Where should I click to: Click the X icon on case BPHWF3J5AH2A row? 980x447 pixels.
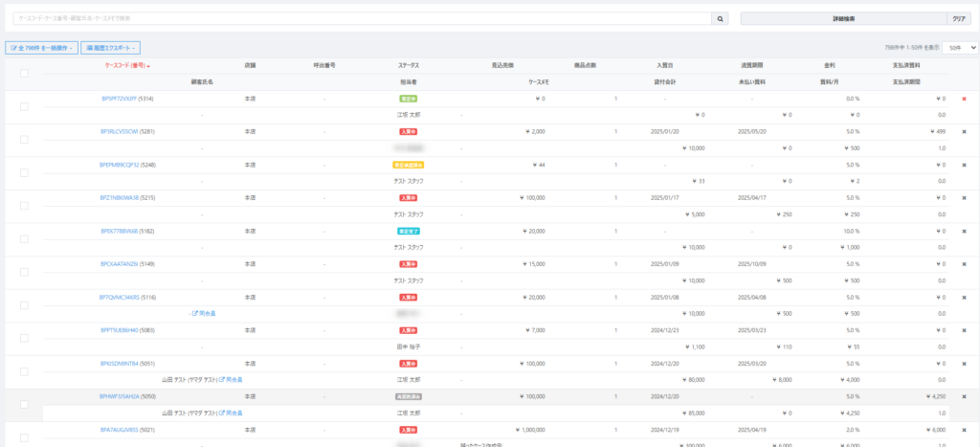tap(964, 396)
